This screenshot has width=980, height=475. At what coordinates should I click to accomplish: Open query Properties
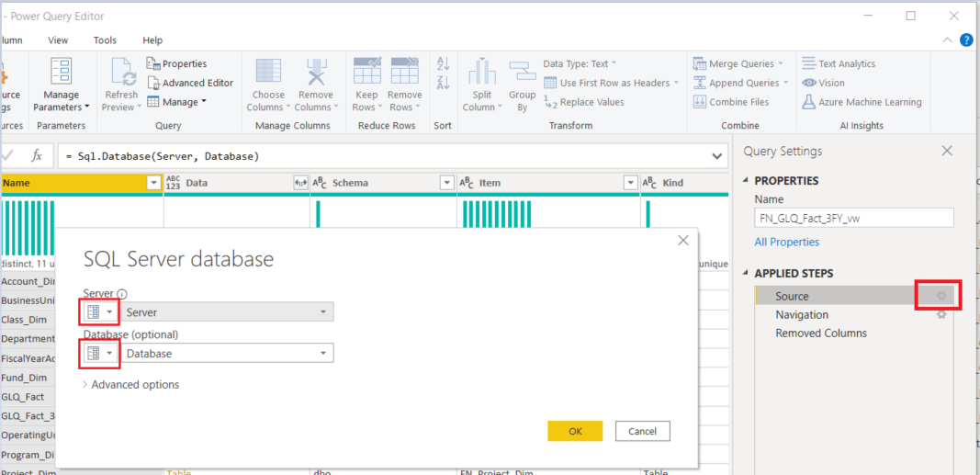coord(177,63)
